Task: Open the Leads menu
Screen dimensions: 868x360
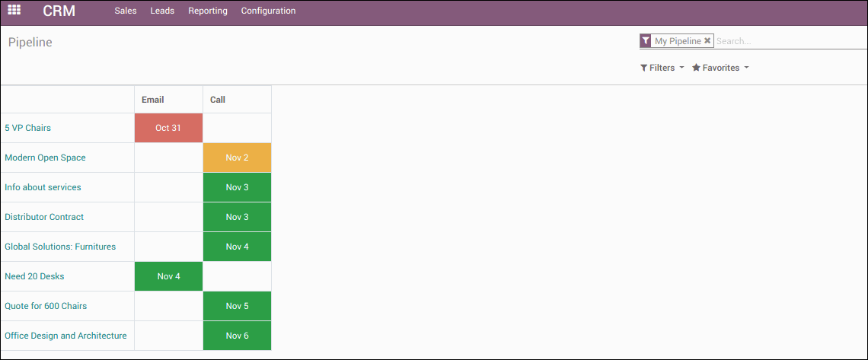Action: pos(162,11)
